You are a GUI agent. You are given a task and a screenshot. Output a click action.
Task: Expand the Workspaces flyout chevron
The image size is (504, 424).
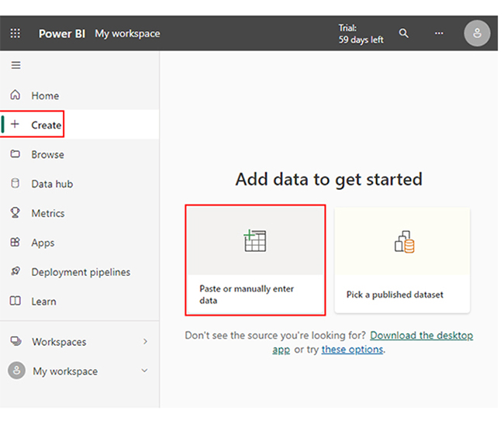(x=145, y=342)
